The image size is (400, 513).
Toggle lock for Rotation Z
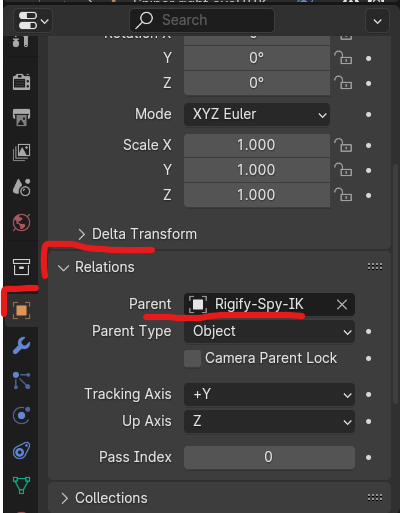tap(343, 83)
